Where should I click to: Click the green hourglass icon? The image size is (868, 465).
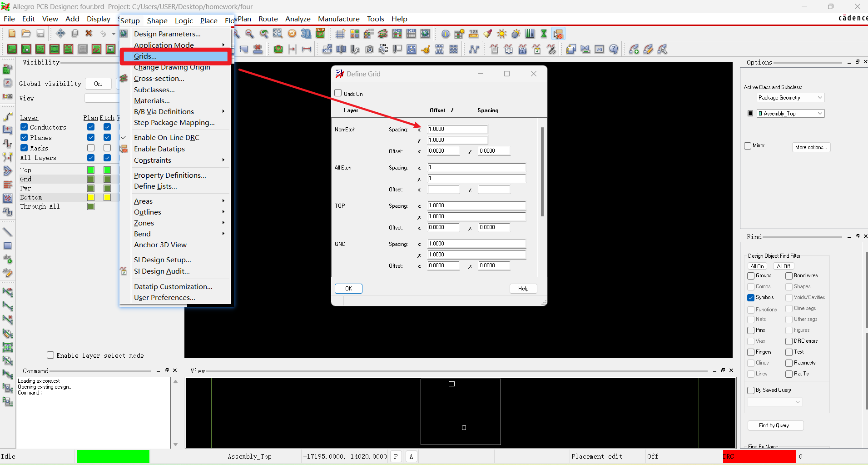coord(544,34)
